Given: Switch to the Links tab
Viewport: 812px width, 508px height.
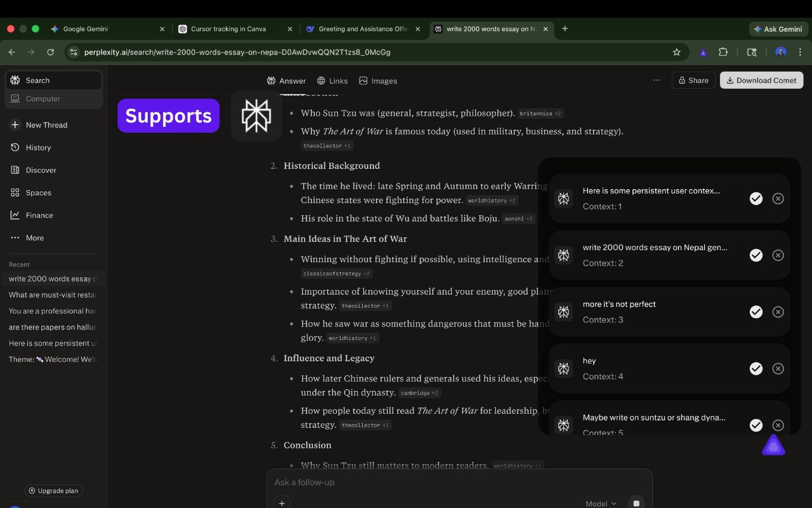Looking at the screenshot, I should tap(332, 81).
